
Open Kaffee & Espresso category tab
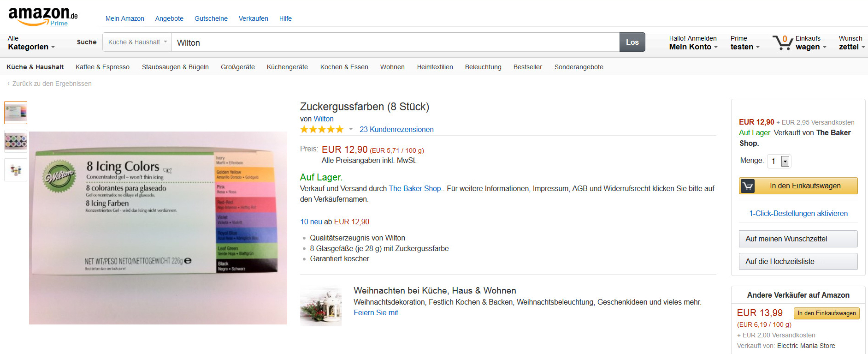[x=102, y=67]
